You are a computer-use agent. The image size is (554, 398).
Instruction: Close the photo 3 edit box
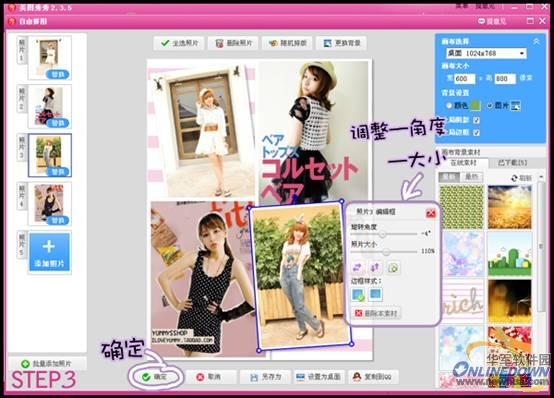431,213
